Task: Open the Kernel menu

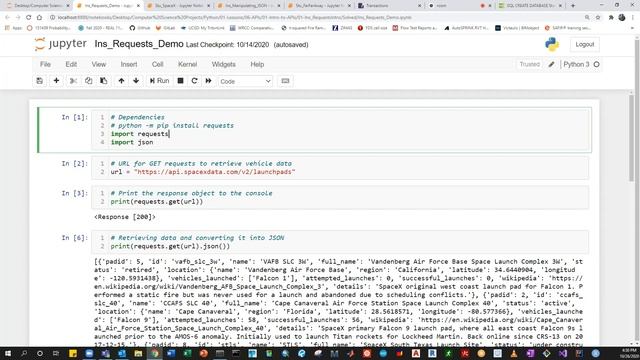Action: coord(187,64)
